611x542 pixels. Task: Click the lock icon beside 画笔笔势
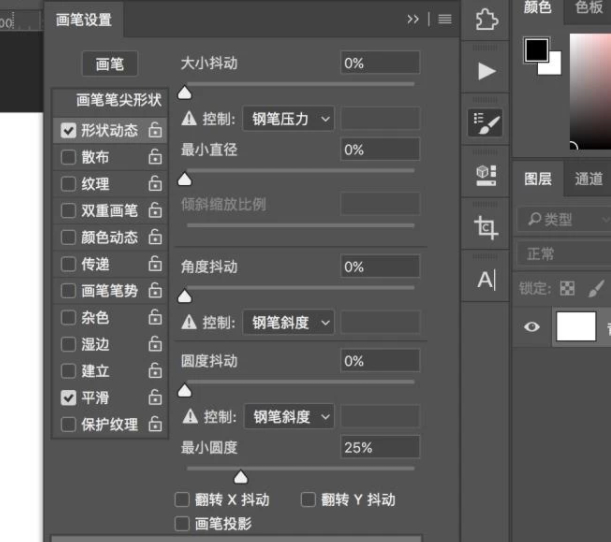coord(155,290)
